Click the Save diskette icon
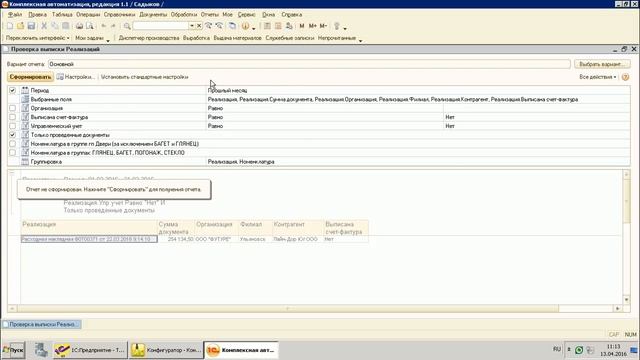This screenshot has height=360, width=640. tap(31, 26)
